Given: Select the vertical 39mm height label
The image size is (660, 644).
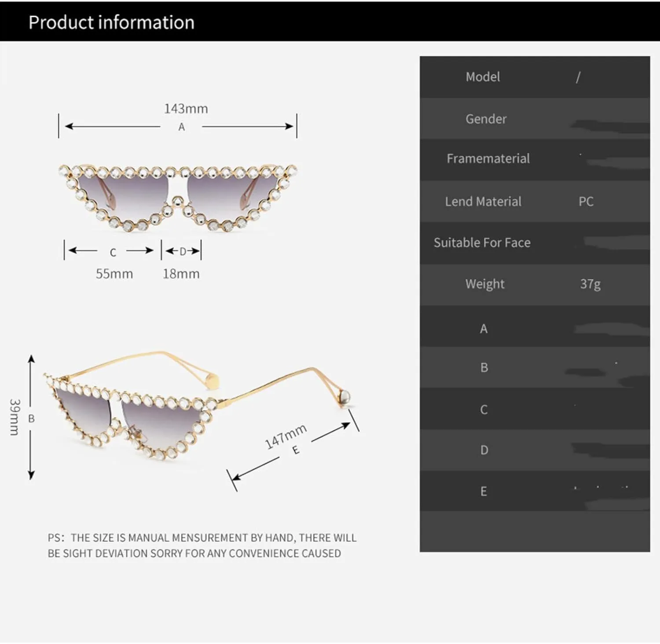Looking at the screenshot, I should tap(15, 417).
